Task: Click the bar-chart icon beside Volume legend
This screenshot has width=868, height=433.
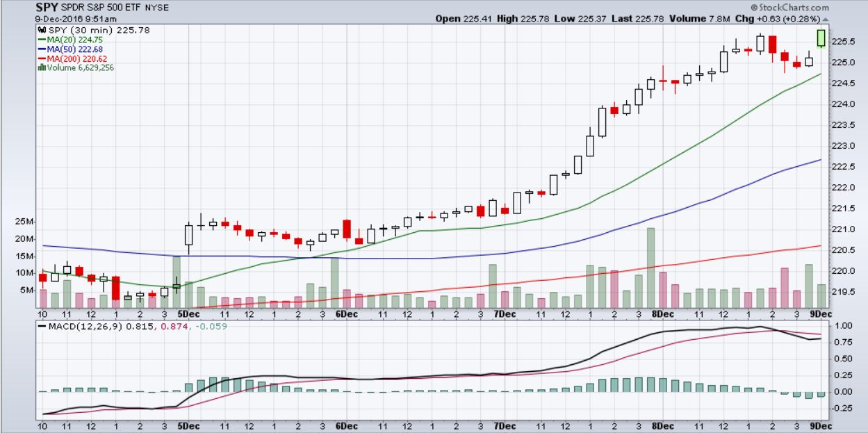Action: pos(42,67)
